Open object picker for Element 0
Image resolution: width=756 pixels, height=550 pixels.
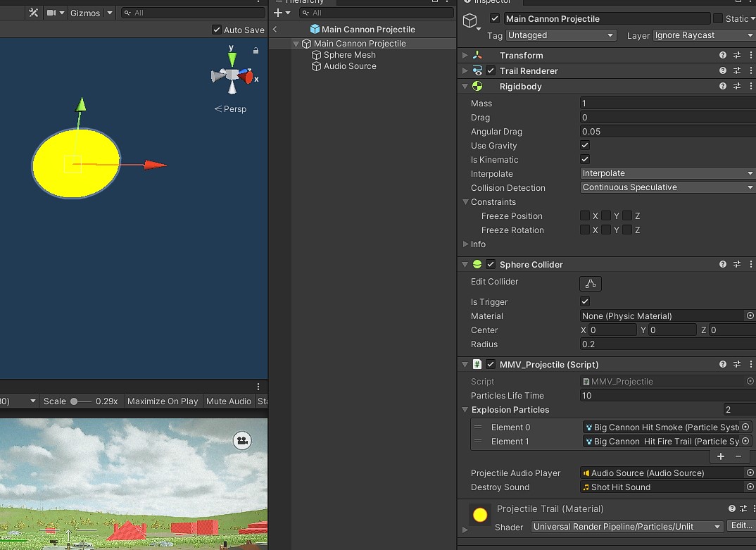pyautogui.click(x=745, y=427)
